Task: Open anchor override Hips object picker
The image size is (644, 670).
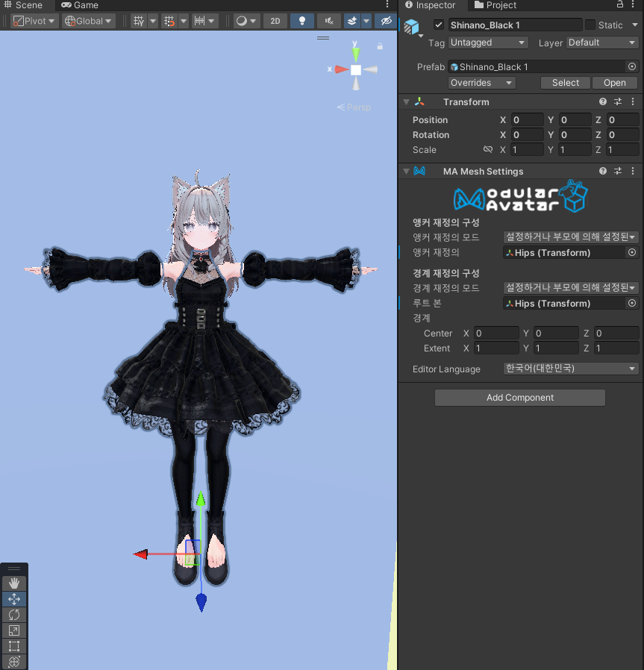Action: (632, 252)
